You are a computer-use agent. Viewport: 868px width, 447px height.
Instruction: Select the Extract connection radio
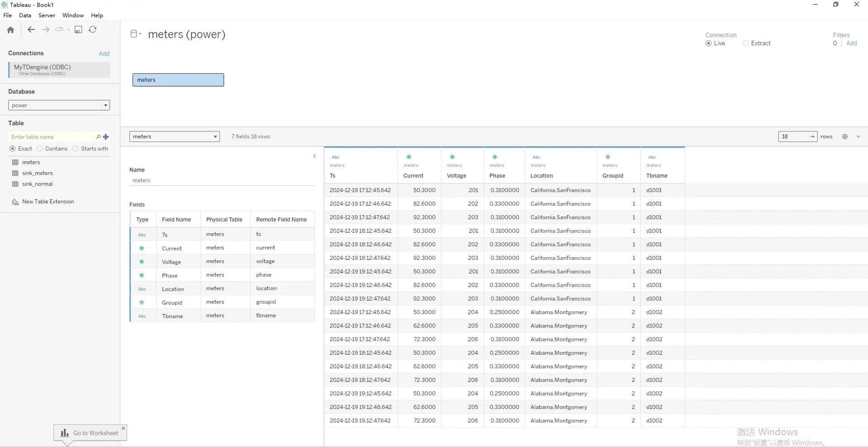745,43
